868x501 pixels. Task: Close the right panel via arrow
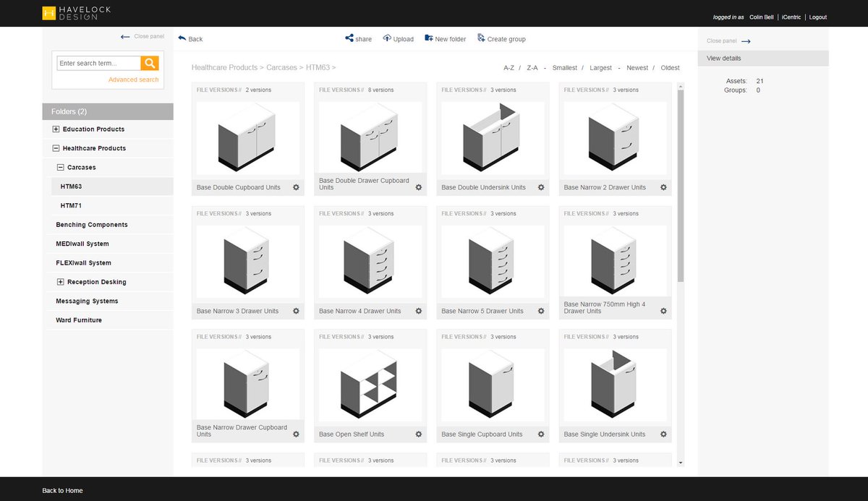[x=746, y=41]
